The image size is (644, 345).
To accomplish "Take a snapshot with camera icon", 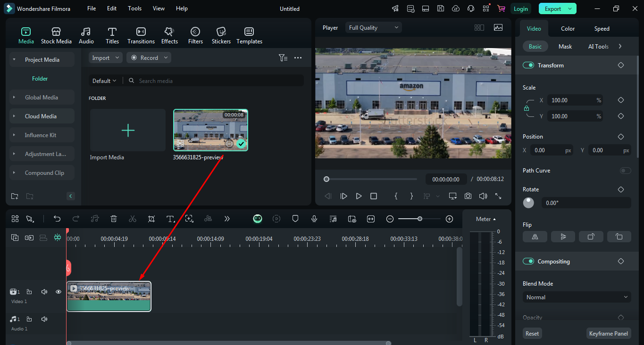I will point(468,196).
